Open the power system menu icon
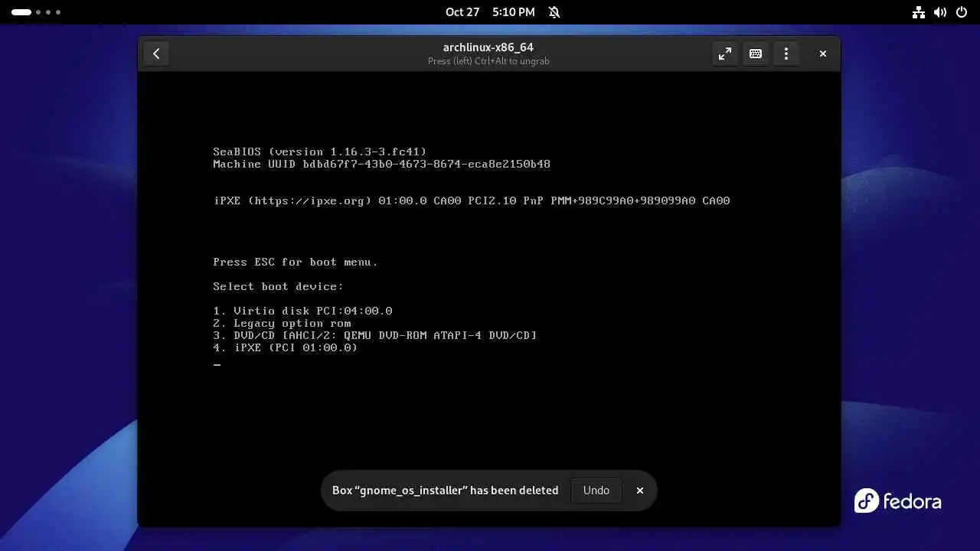 coord(962,12)
